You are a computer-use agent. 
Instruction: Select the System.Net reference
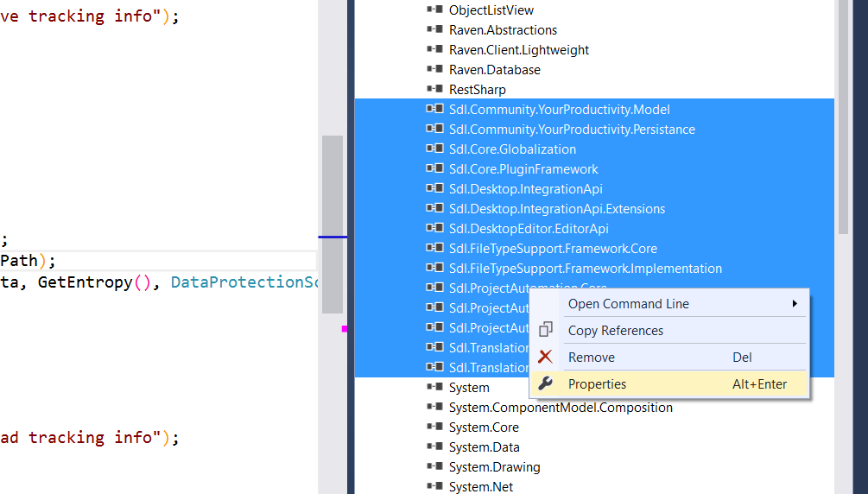(x=480, y=487)
